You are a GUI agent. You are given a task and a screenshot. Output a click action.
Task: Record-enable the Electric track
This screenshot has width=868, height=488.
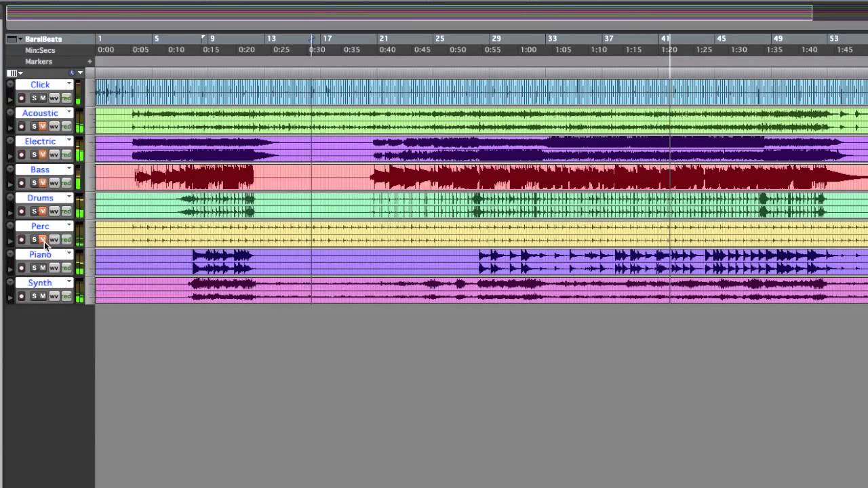pos(21,155)
